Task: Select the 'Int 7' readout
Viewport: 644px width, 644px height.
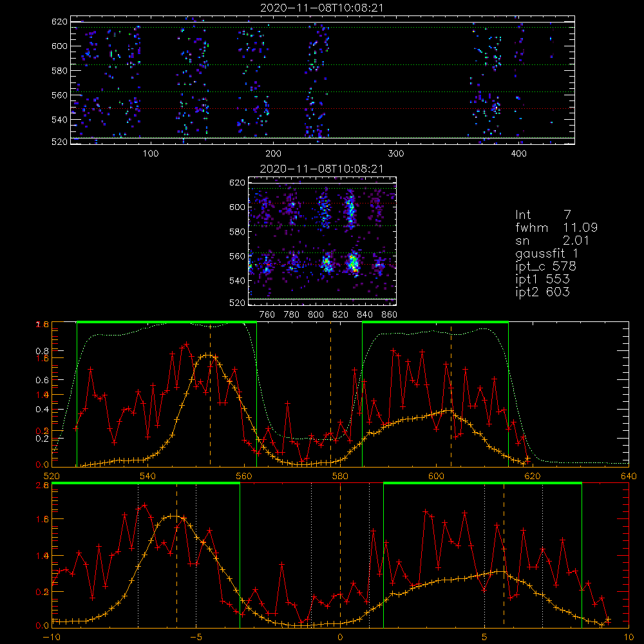Action: pyautogui.click(x=543, y=215)
